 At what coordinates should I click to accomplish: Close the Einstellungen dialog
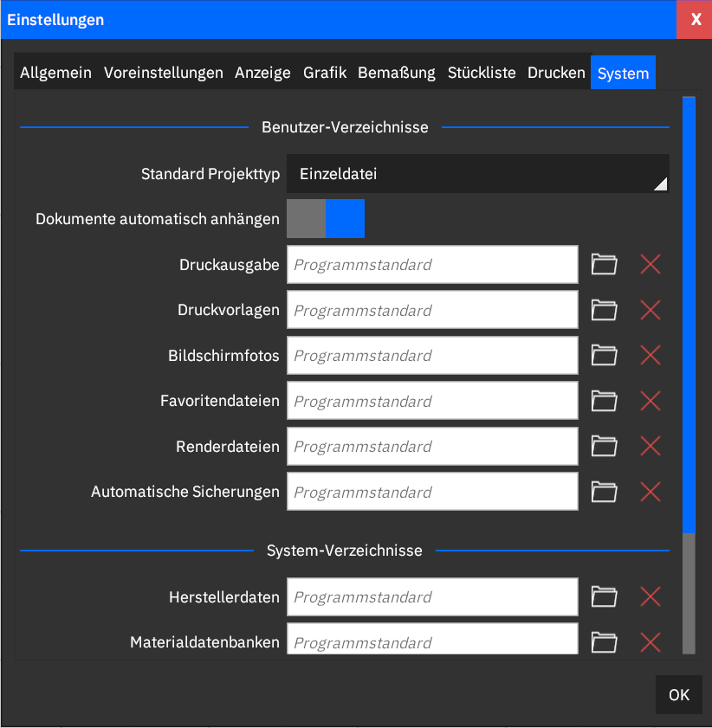[695, 20]
